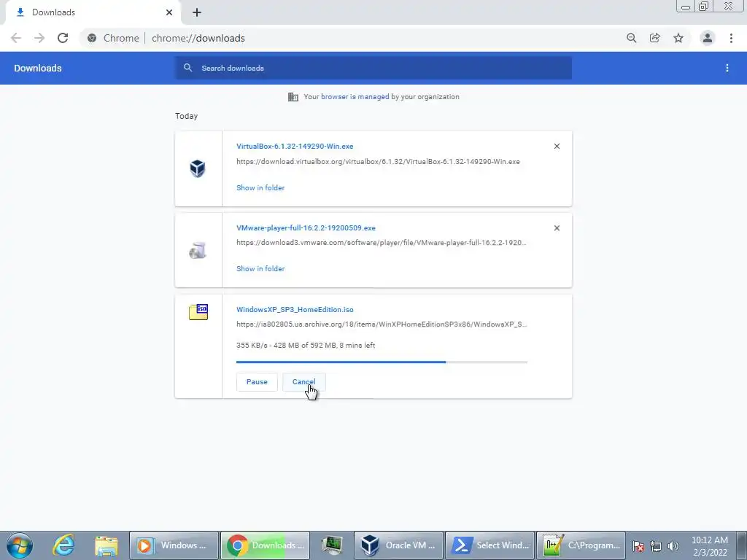Close the Downloads tab
Screen dimensions: 747x560
pyautogui.click(x=169, y=12)
